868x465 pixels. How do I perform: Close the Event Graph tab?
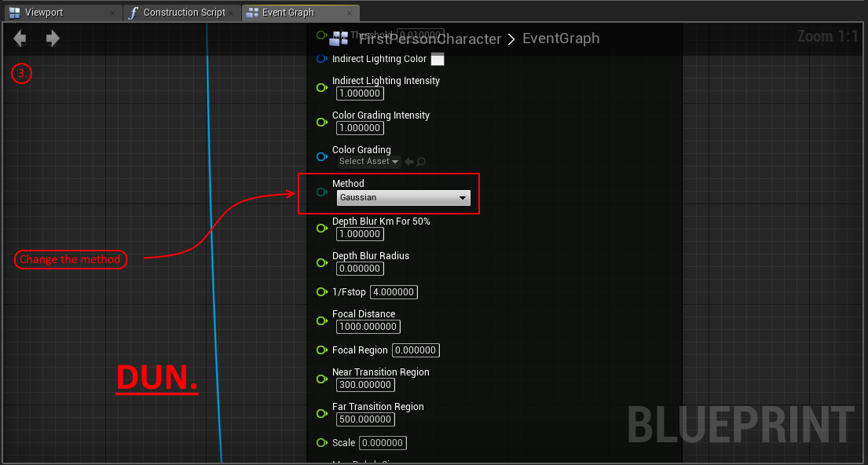tap(351, 13)
